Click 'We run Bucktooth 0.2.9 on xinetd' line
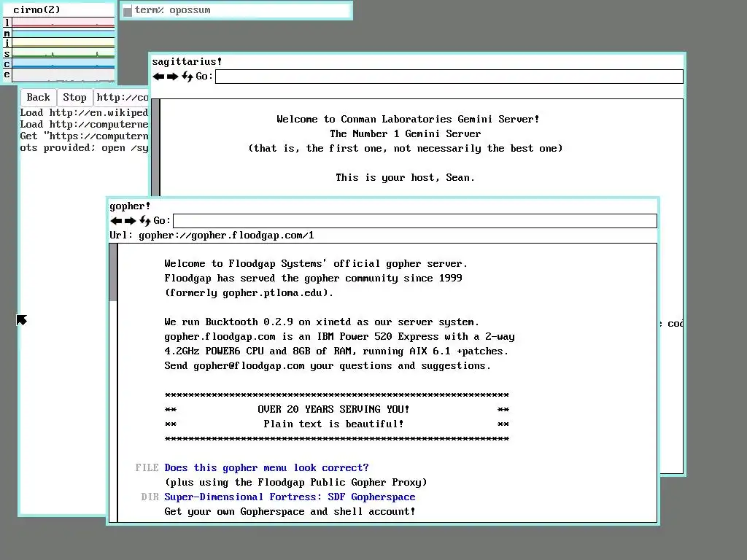Viewport: 747px width, 560px height. point(322,322)
